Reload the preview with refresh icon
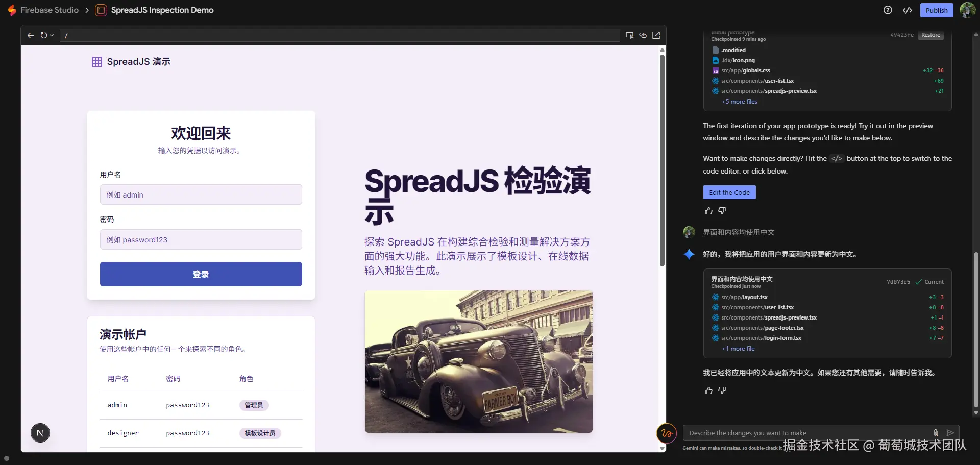 point(44,35)
